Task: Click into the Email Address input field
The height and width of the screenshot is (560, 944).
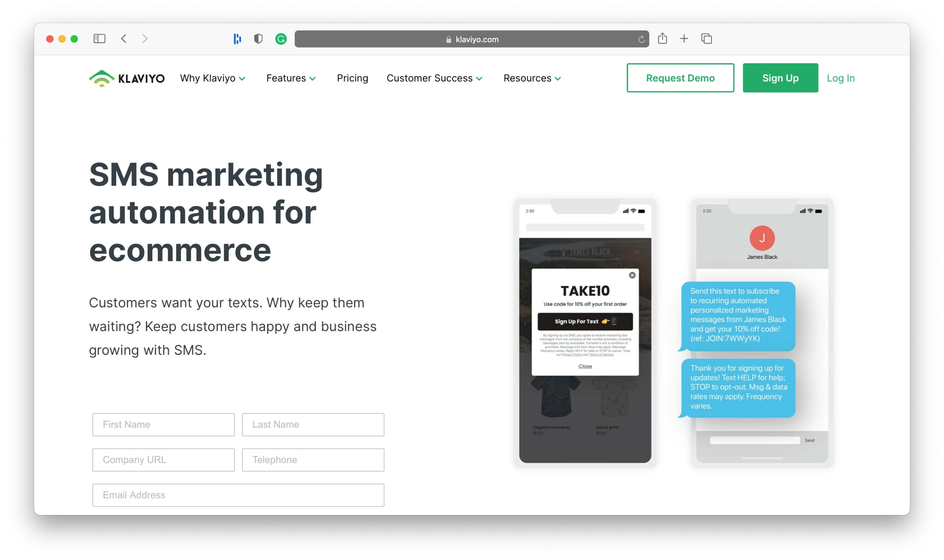Action: tap(238, 495)
